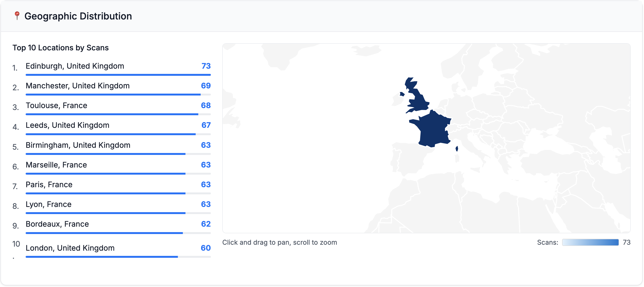Click the Paris, France entry
Image resolution: width=644 pixels, height=287 pixels.
49,185
